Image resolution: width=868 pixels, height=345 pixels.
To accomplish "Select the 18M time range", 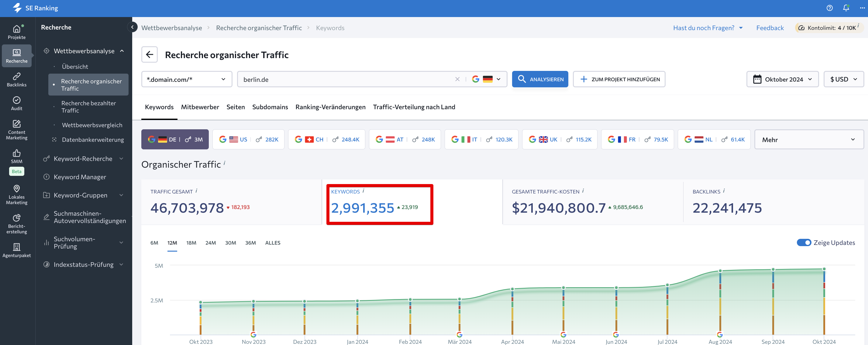I will (x=191, y=243).
